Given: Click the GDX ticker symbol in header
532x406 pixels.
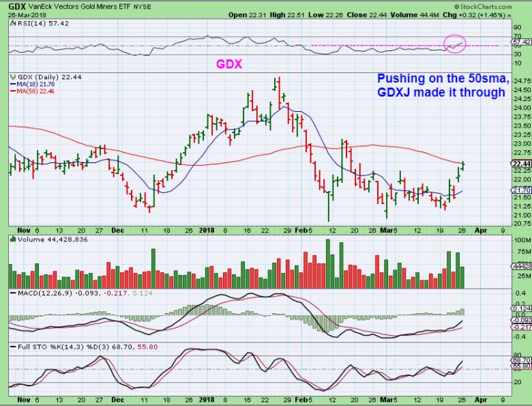Looking at the screenshot, I should click(16, 6).
